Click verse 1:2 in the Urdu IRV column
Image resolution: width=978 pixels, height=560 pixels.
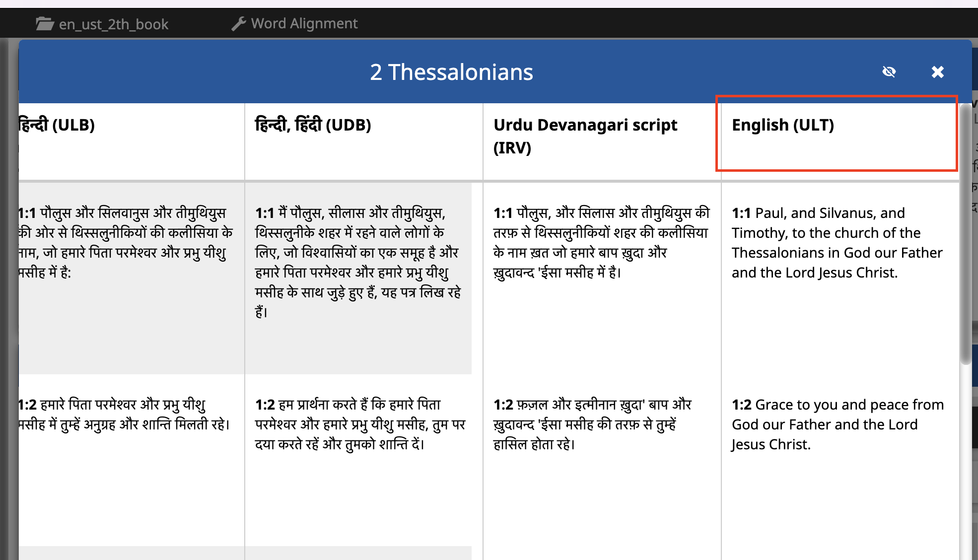[x=592, y=424]
